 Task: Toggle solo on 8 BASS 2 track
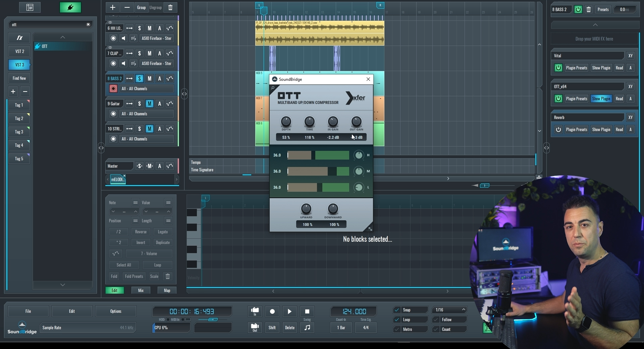click(140, 78)
